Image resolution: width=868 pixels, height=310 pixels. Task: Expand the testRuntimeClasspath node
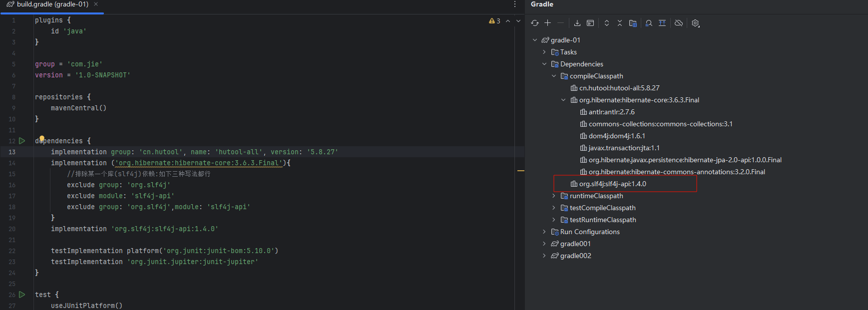pos(554,220)
